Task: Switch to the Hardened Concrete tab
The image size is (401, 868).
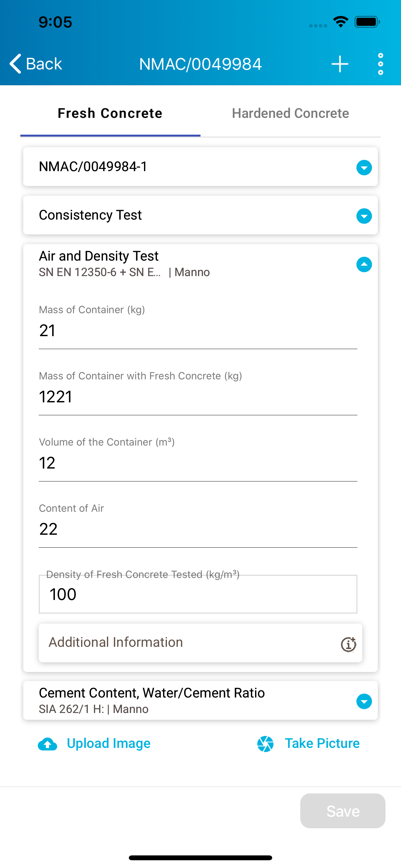Action: click(x=291, y=113)
